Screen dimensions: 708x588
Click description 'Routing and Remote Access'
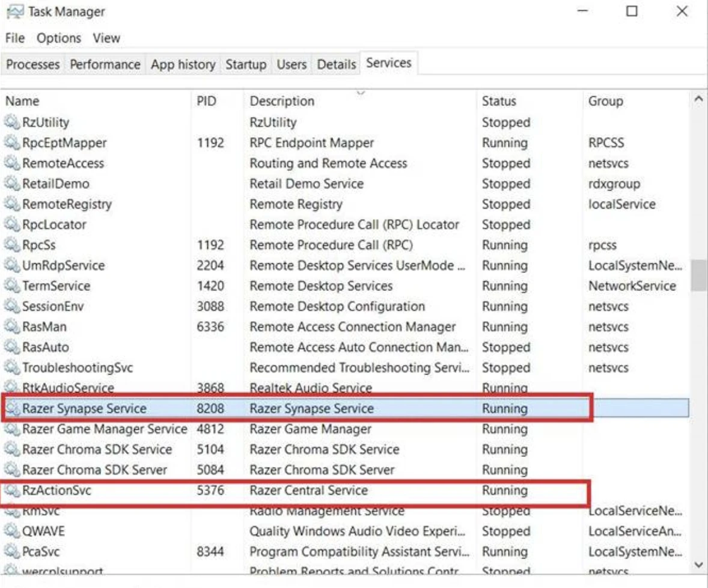click(328, 163)
